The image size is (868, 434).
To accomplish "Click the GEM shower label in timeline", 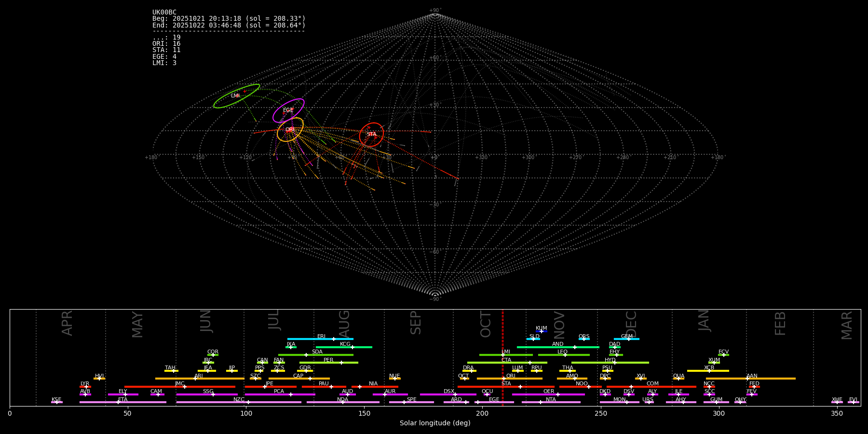I will pos(626,337).
